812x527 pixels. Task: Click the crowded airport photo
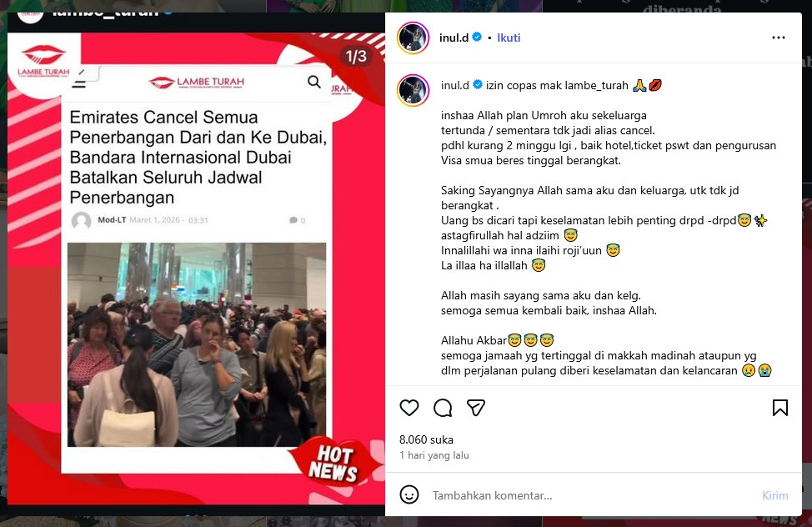[x=197, y=344]
